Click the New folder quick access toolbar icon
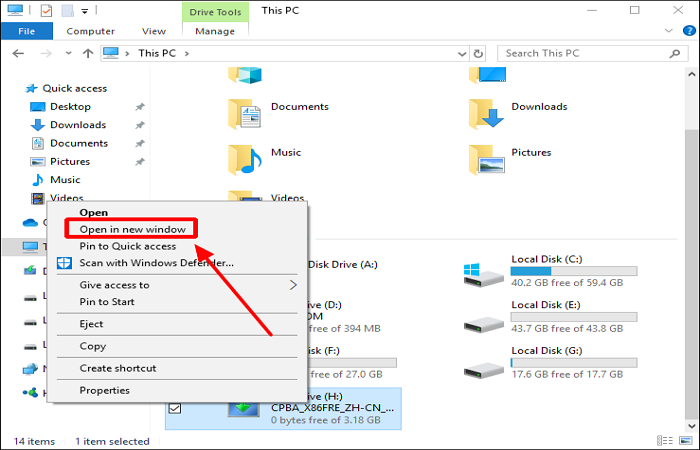 tap(68, 10)
